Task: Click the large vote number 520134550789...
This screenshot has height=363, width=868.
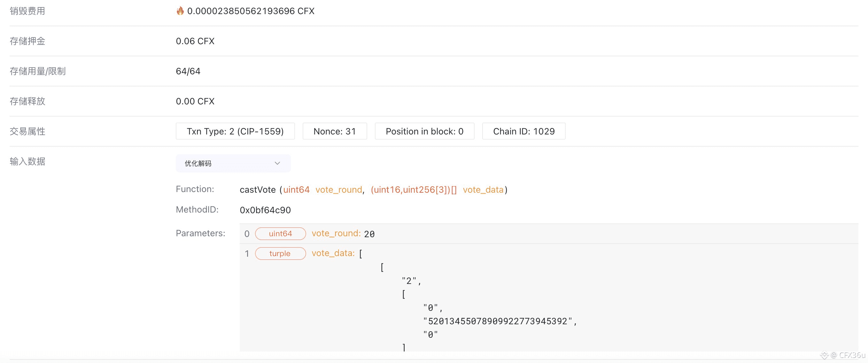Action: pyautogui.click(x=497, y=321)
